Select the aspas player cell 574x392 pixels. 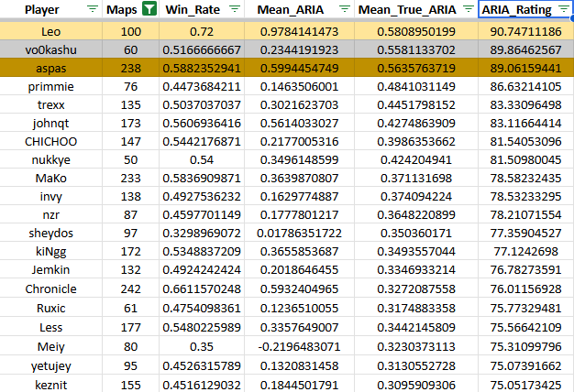(50, 68)
